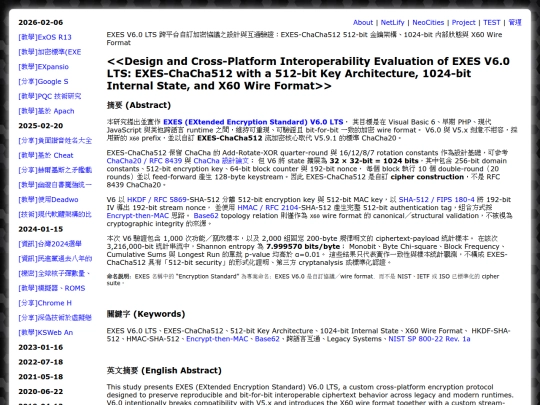
Task: Click the 摘要 (Abstract) section heading
Action: pyautogui.click(x=139, y=105)
